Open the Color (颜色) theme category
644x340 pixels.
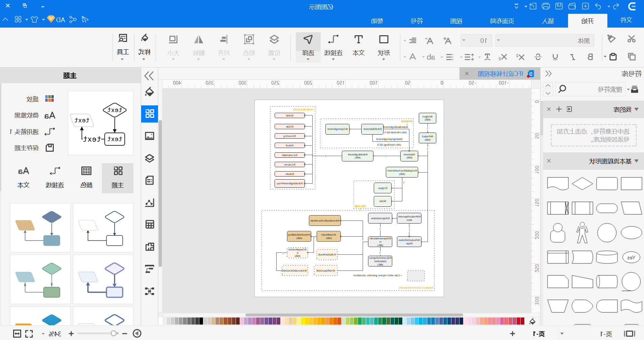[86, 178]
